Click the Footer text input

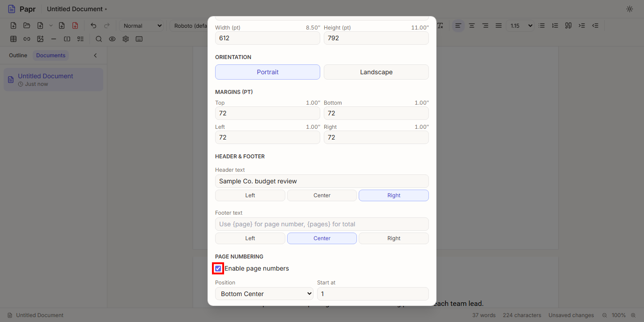322,224
